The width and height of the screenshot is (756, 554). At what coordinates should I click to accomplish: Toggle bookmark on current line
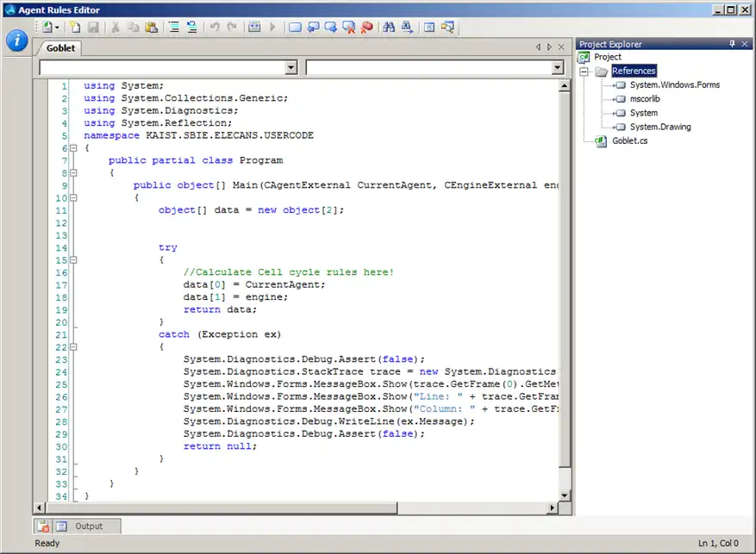(295, 27)
